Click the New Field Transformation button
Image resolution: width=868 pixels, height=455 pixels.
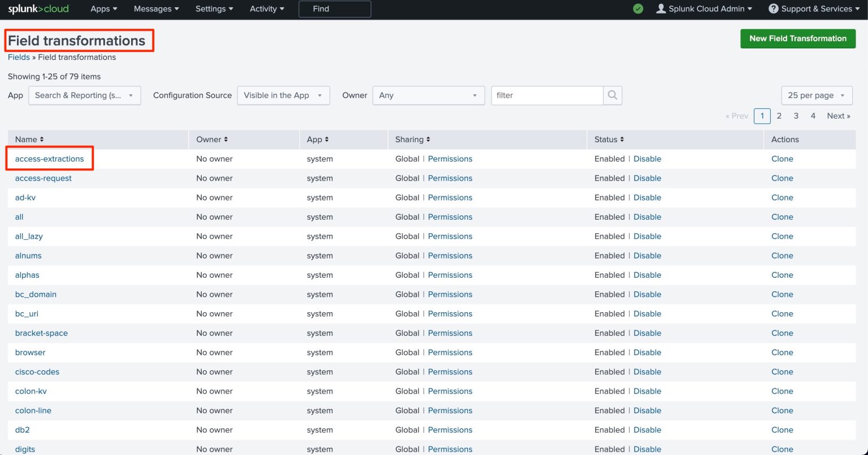pos(798,38)
